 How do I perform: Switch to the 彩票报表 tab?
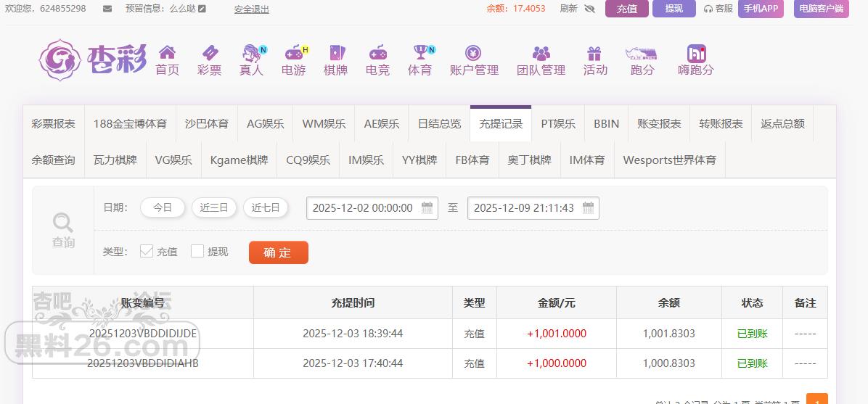click(54, 124)
